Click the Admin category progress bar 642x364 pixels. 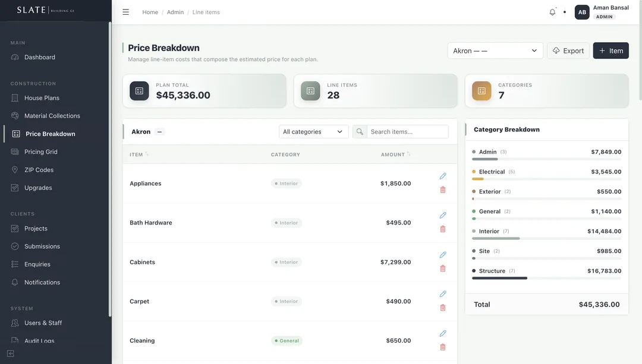coord(547,159)
